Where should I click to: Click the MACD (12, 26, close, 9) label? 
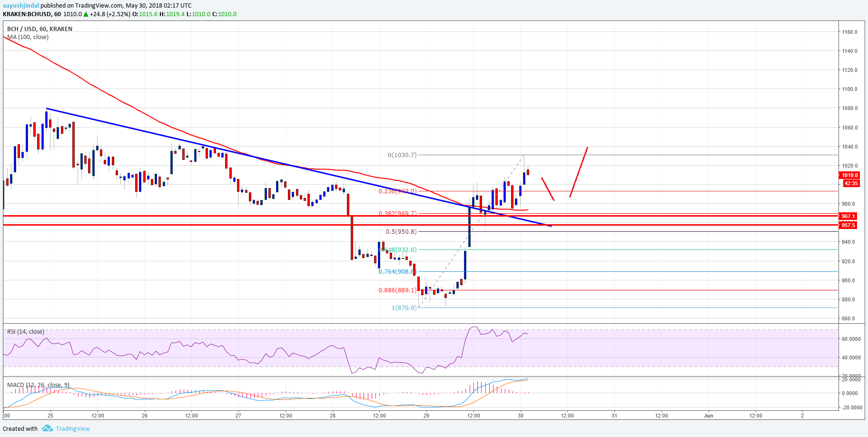(38, 385)
